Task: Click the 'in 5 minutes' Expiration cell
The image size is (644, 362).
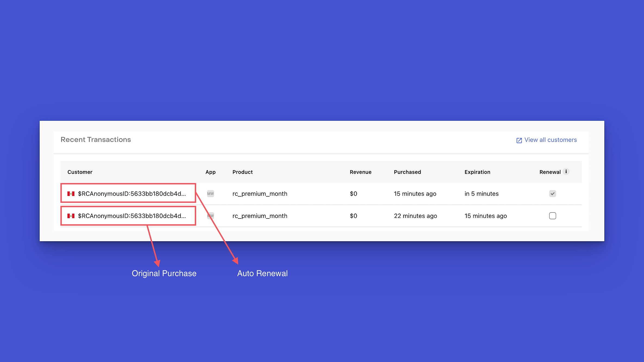Action: (482, 193)
